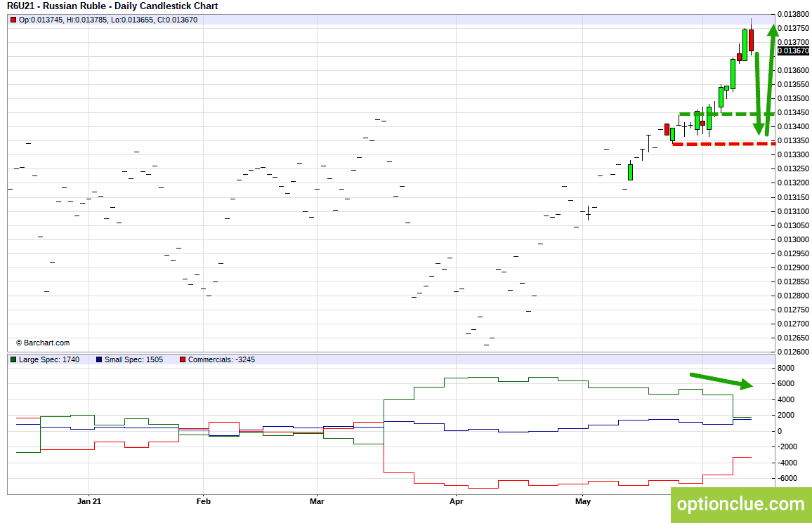This screenshot has height=523, width=812.
Task: Click the Apr date axis label
Action: pos(457,501)
